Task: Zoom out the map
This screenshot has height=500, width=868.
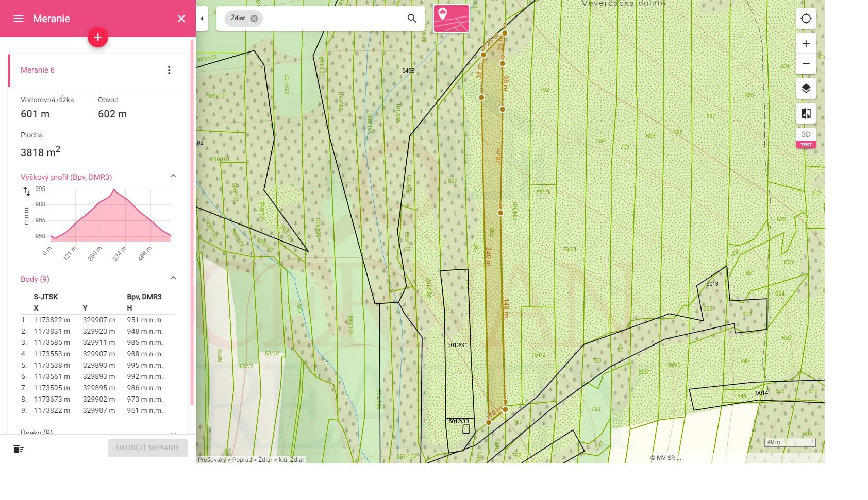Action: click(806, 64)
